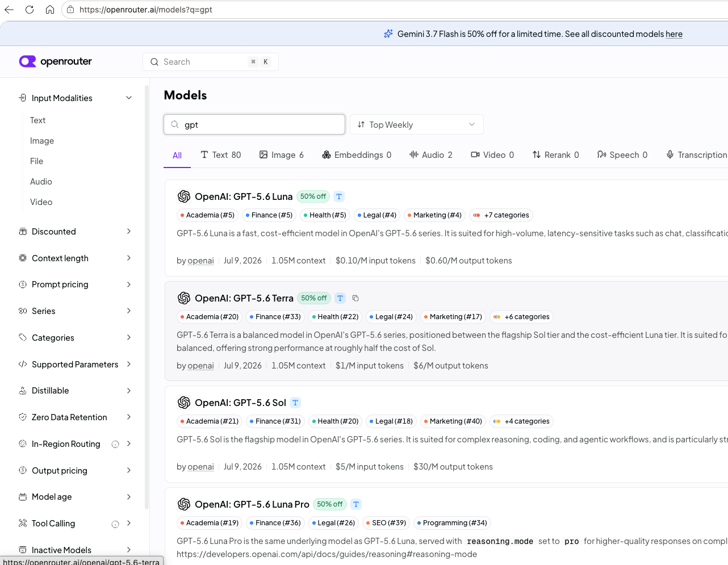Image resolution: width=728 pixels, height=565 pixels.
Task: Open the Audio 2 tab
Action: (431, 155)
